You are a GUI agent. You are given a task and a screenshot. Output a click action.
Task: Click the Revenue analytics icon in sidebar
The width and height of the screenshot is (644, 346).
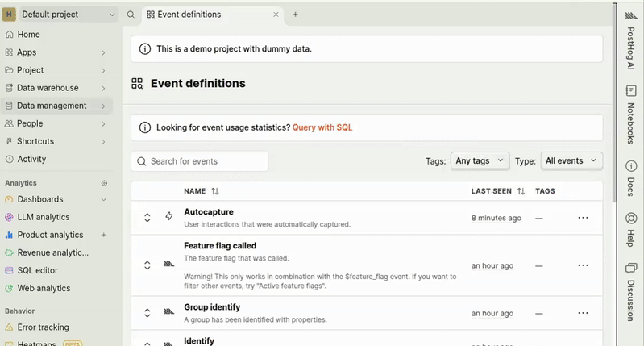(x=9, y=252)
